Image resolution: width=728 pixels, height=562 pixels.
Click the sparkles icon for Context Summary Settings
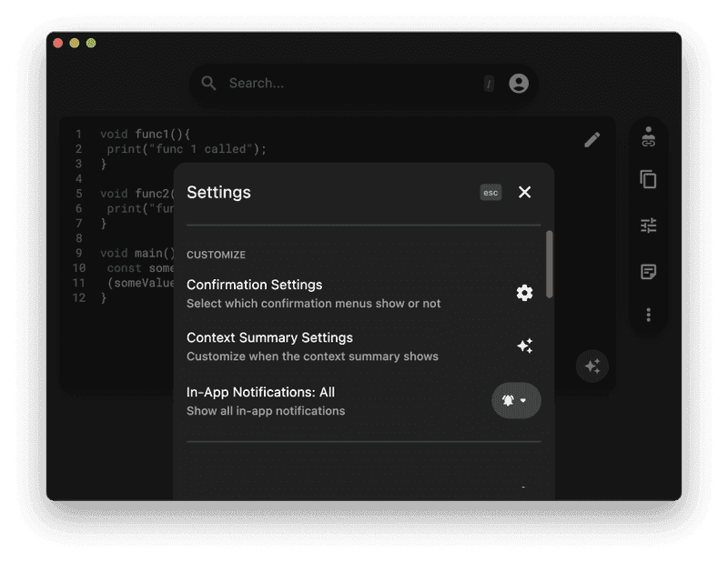[x=524, y=346]
